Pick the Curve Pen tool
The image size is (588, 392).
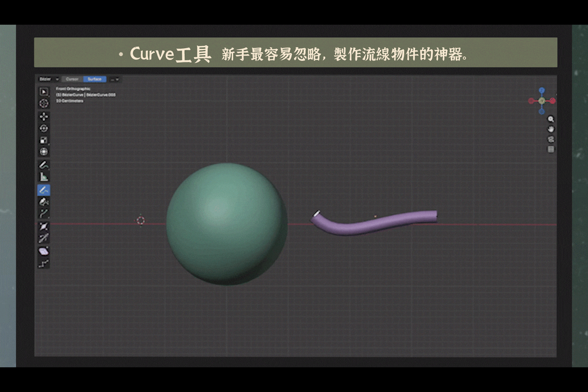point(44,202)
